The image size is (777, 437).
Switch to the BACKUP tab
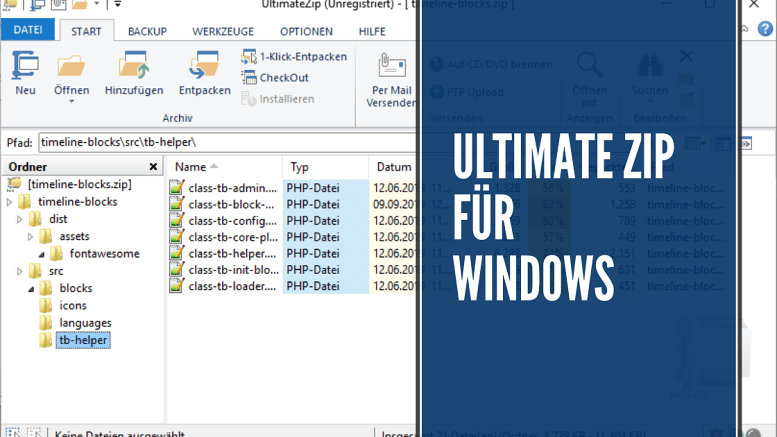(x=147, y=31)
